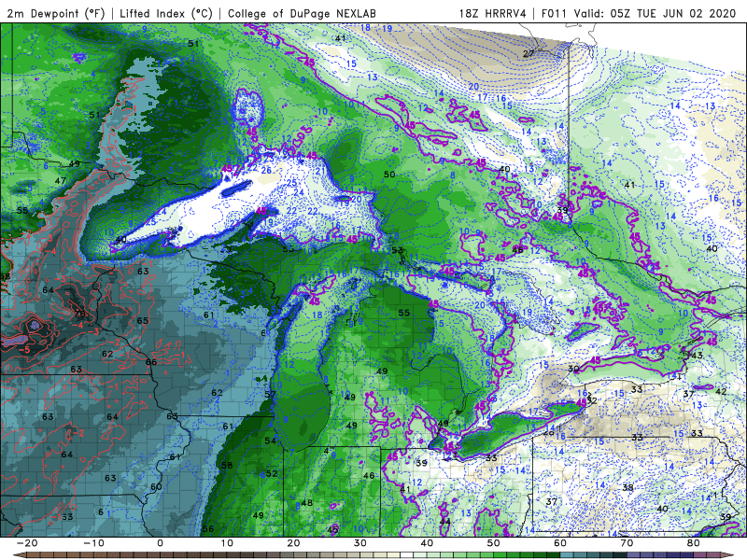Click the black '48' dewpoint value
Screen dimensions: 747x560
point(307,502)
